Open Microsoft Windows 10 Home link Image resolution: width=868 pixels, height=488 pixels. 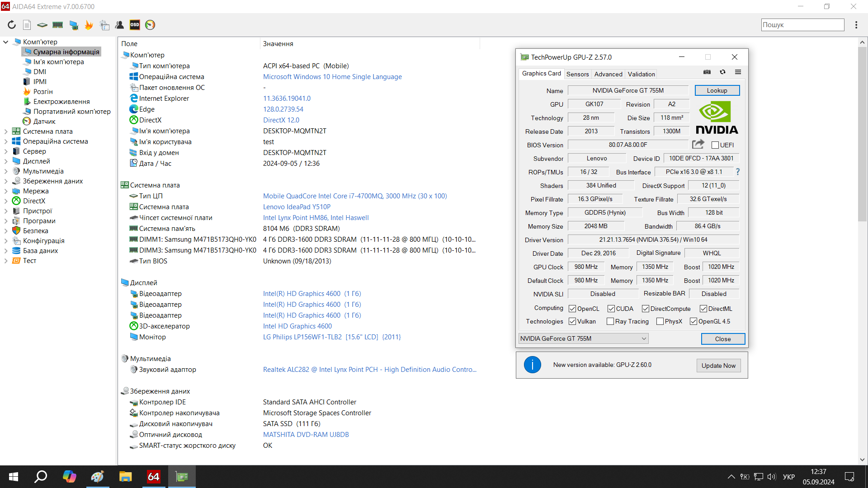pyautogui.click(x=332, y=77)
